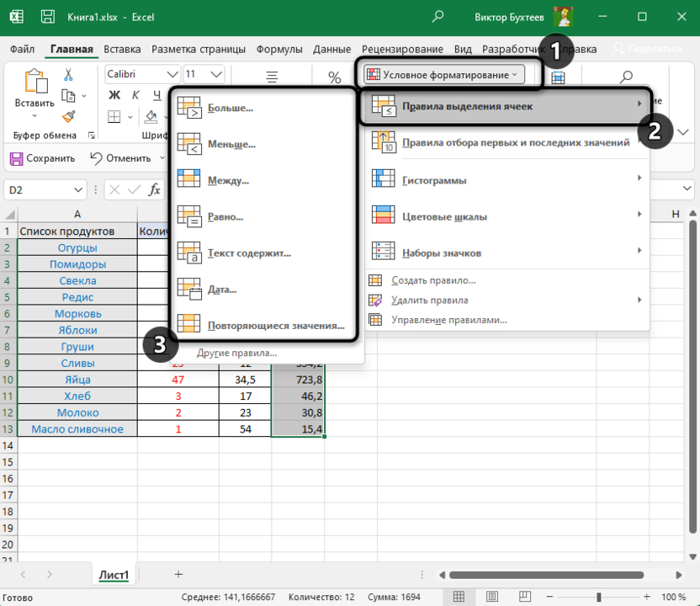700x606 pixels.
Task: Click the Insert Function fx icon
Action: tap(155, 190)
